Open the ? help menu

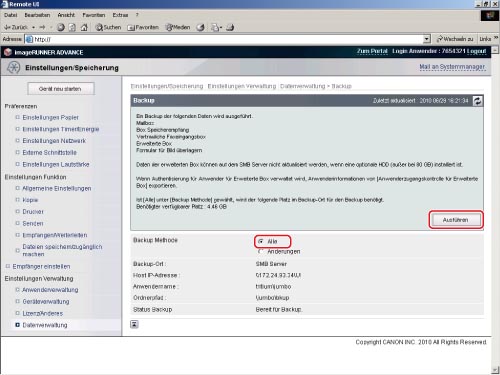[137, 15]
